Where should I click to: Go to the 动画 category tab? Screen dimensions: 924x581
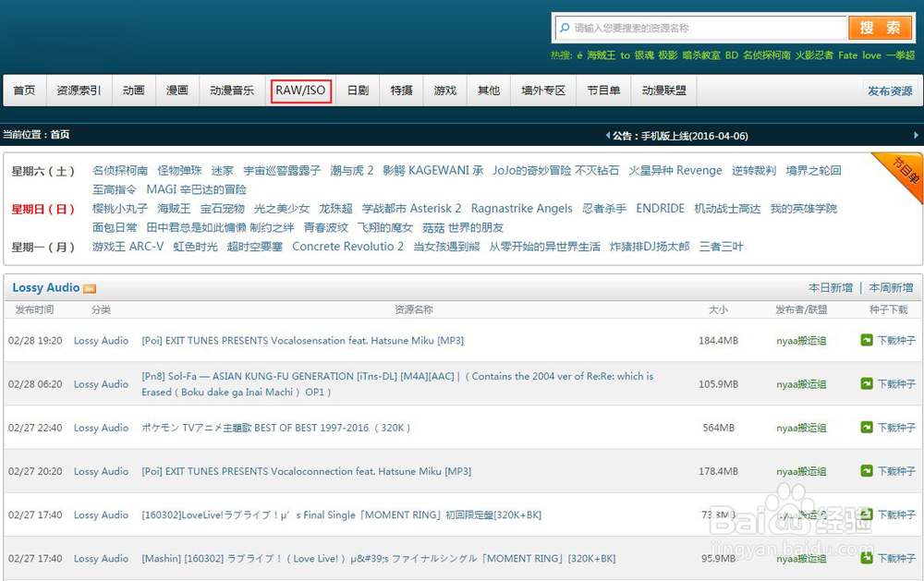pos(134,91)
